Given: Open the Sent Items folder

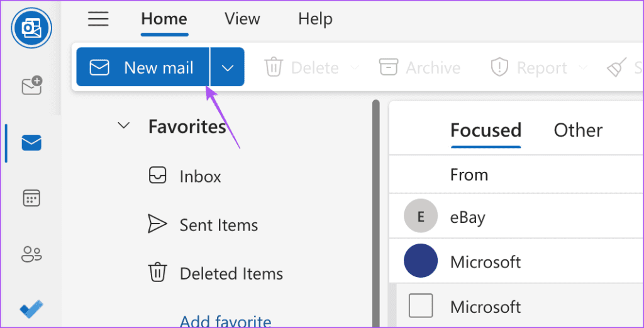Looking at the screenshot, I should (x=203, y=225).
